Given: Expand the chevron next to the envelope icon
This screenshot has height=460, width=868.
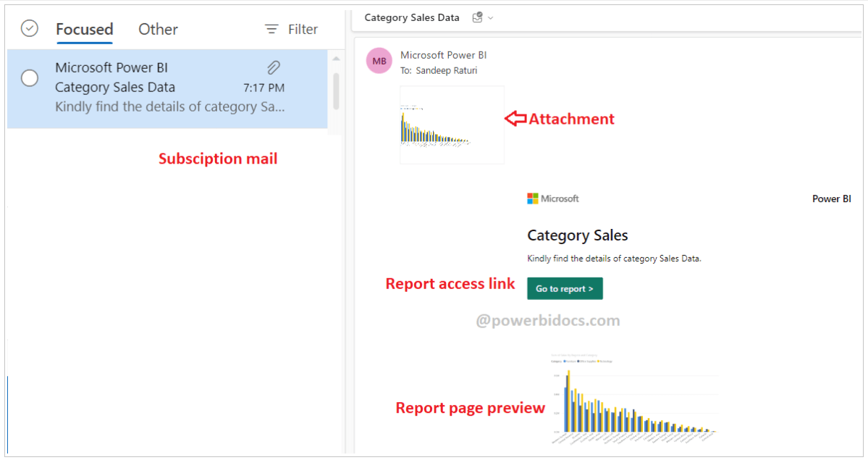Looking at the screenshot, I should click(x=490, y=17).
